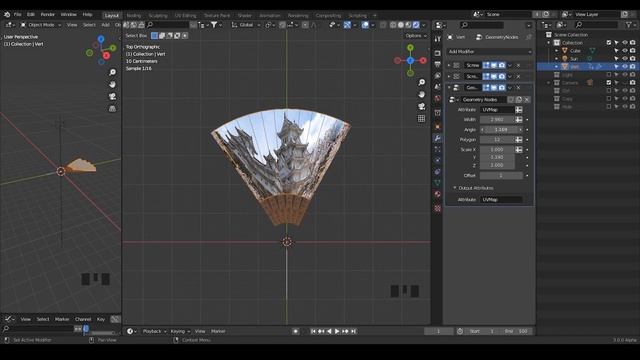
Task: Open the Texture properties checker tab
Action: 438,209
